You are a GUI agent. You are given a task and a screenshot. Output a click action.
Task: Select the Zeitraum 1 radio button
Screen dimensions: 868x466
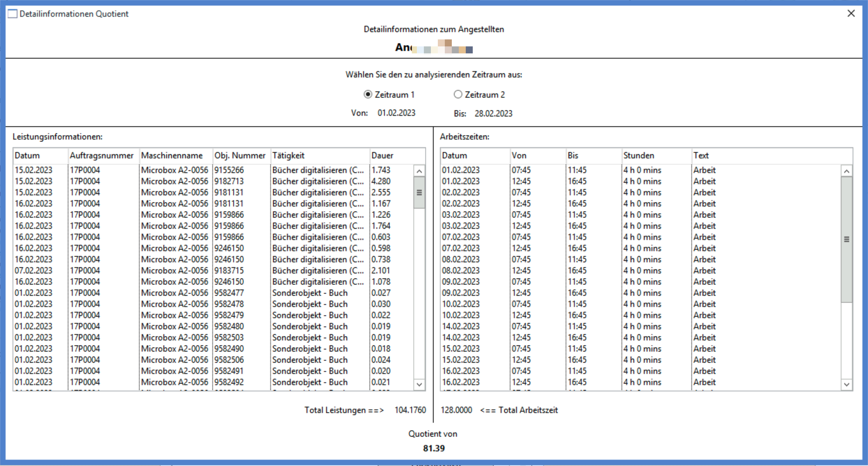[x=368, y=95]
